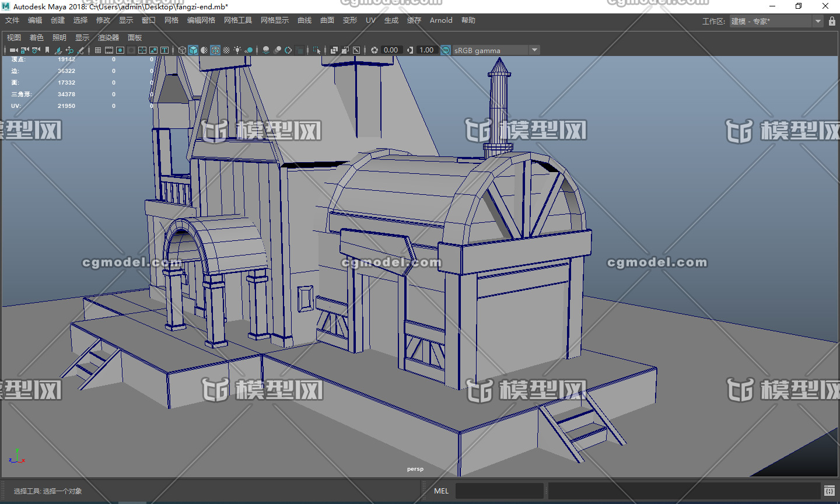Viewport: 840px width, 504px height.
Task: Click the vertex count 19142
Action: [x=66, y=60]
